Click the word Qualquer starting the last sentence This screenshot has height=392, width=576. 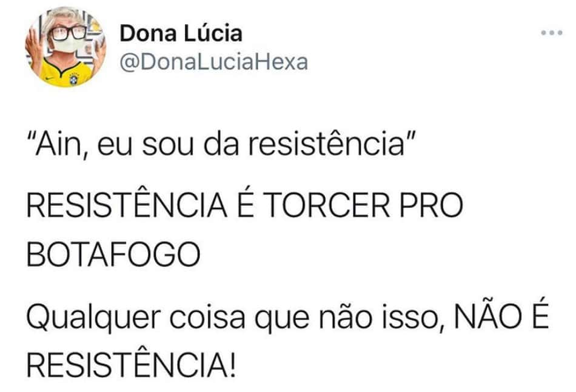[93, 318]
